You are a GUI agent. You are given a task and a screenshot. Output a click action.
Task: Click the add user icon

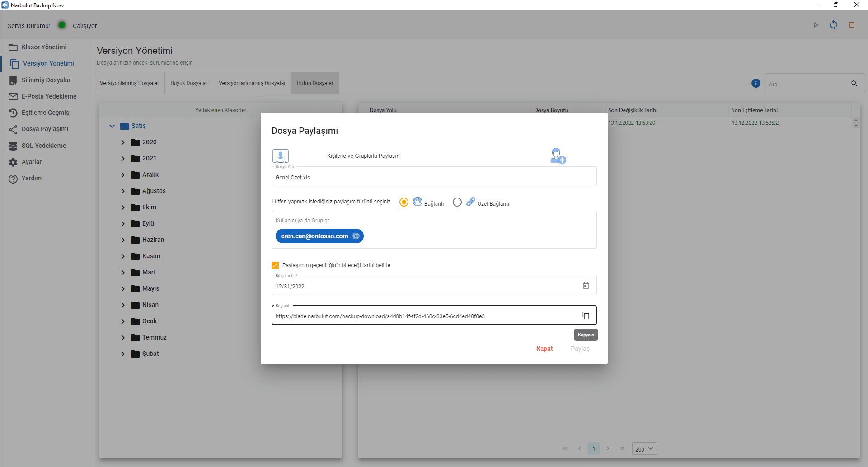pyautogui.click(x=558, y=156)
